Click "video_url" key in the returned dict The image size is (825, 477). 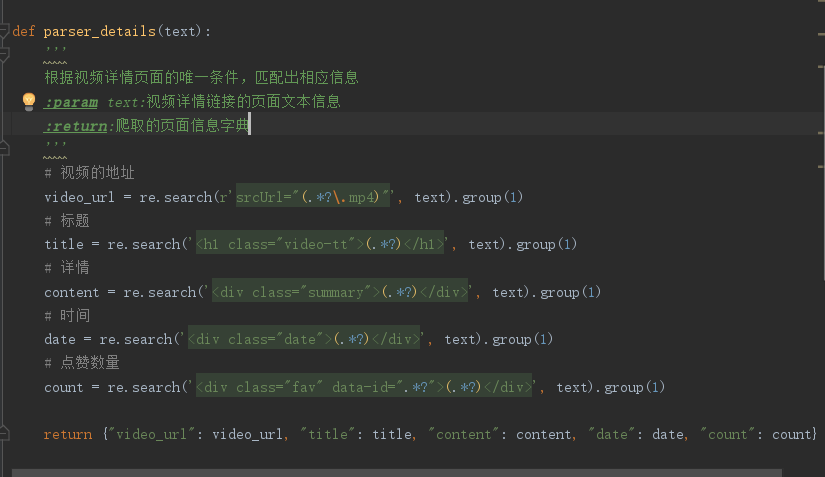coord(152,434)
